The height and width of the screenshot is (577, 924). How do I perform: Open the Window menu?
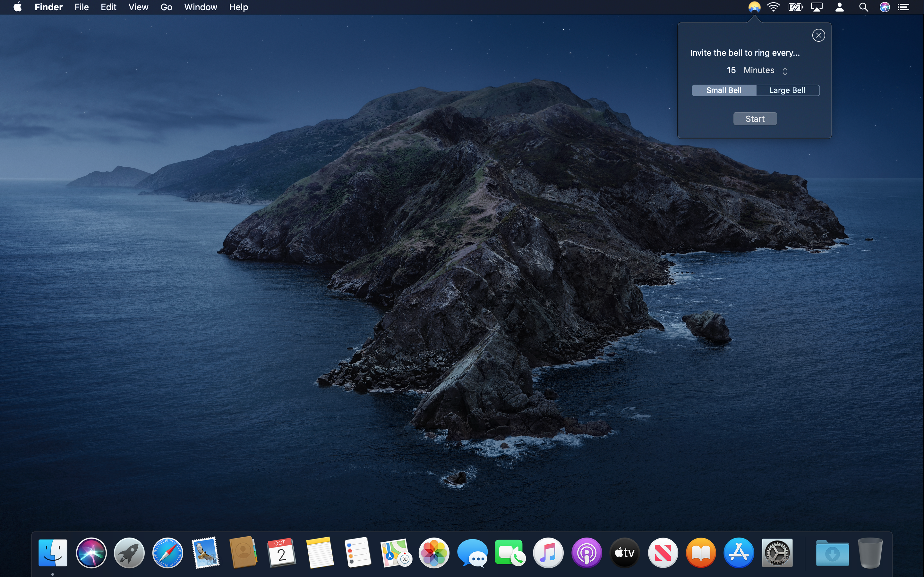coord(201,7)
